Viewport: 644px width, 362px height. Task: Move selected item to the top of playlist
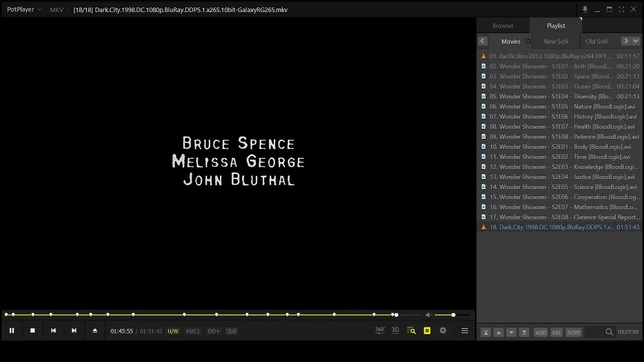coord(486,332)
